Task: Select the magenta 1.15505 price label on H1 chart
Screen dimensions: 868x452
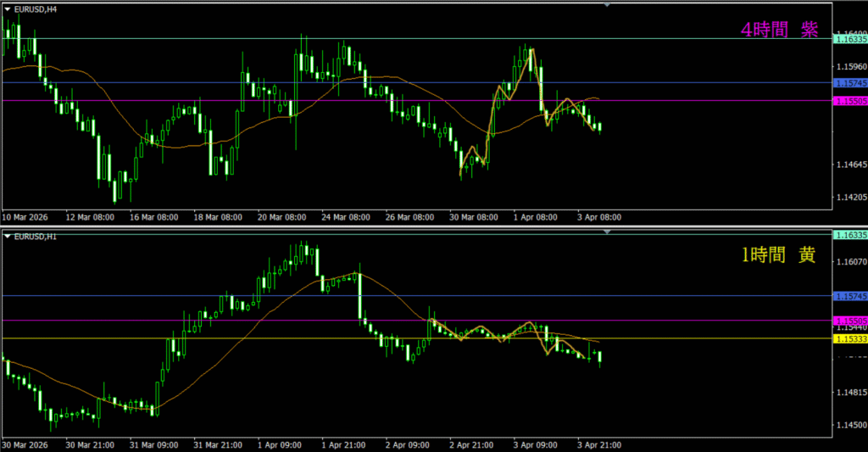Action: 850,321
